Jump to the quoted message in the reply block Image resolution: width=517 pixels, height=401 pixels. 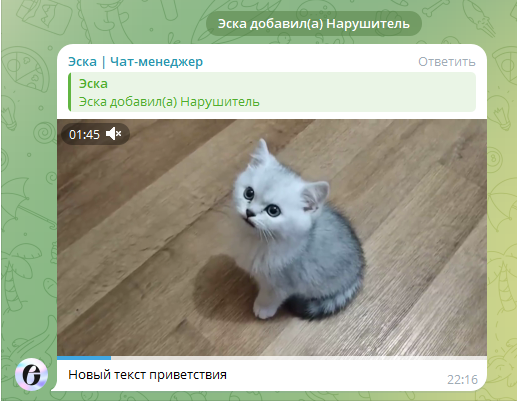tap(272, 92)
